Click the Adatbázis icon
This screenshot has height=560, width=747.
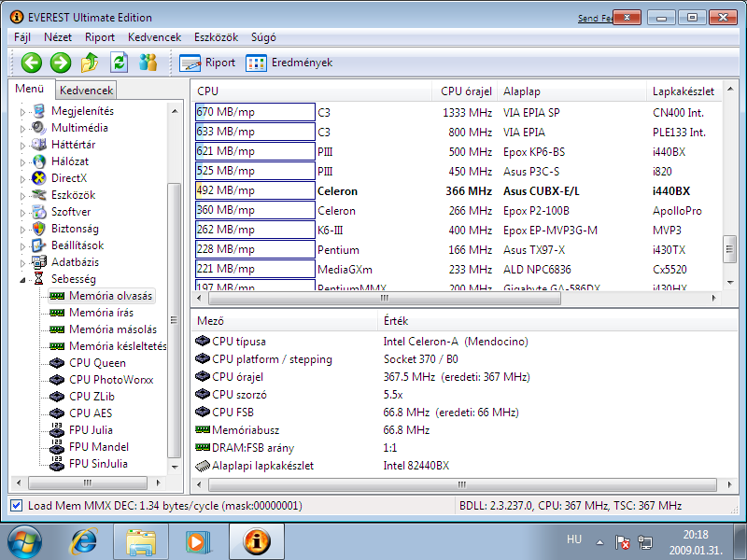click(x=39, y=262)
